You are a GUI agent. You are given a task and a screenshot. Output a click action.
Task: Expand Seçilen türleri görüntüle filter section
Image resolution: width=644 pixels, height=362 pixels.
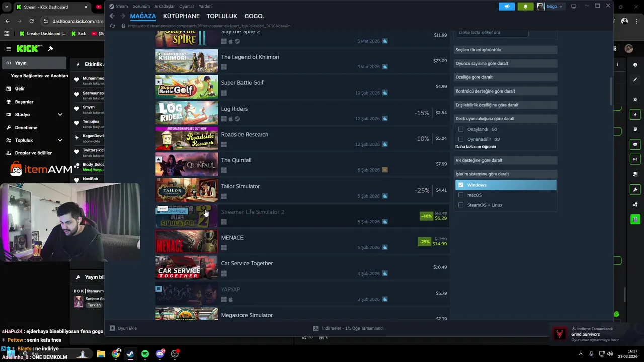tap(506, 50)
